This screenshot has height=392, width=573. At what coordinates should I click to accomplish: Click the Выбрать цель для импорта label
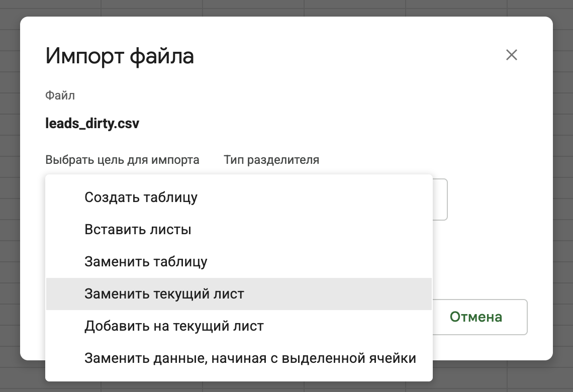coord(122,160)
